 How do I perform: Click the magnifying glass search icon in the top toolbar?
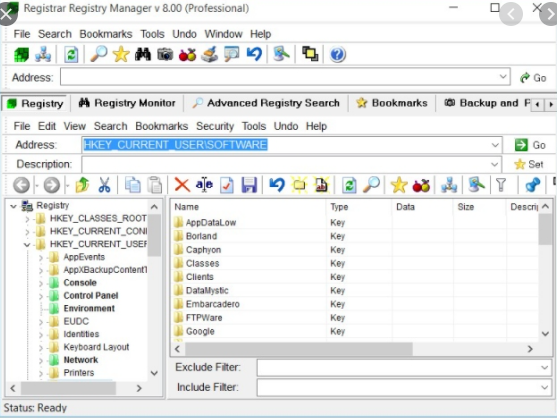pos(99,54)
